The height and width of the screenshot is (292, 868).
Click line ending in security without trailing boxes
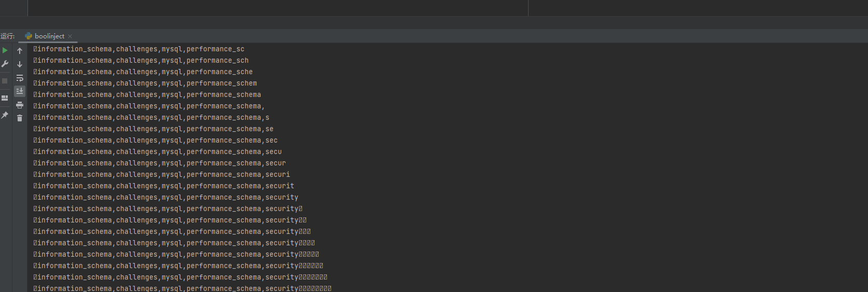[166, 198]
